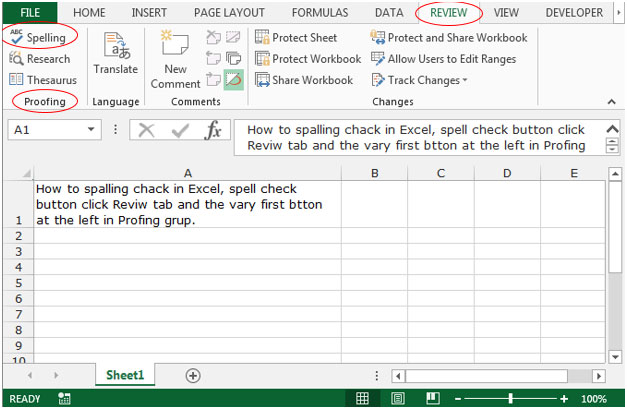Select column A header
This screenshot has height=409, width=627.
click(188, 173)
